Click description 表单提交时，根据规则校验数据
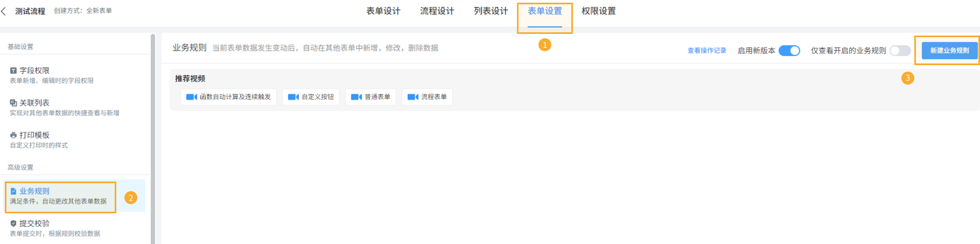This screenshot has height=244, width=980. pos(55,234)
